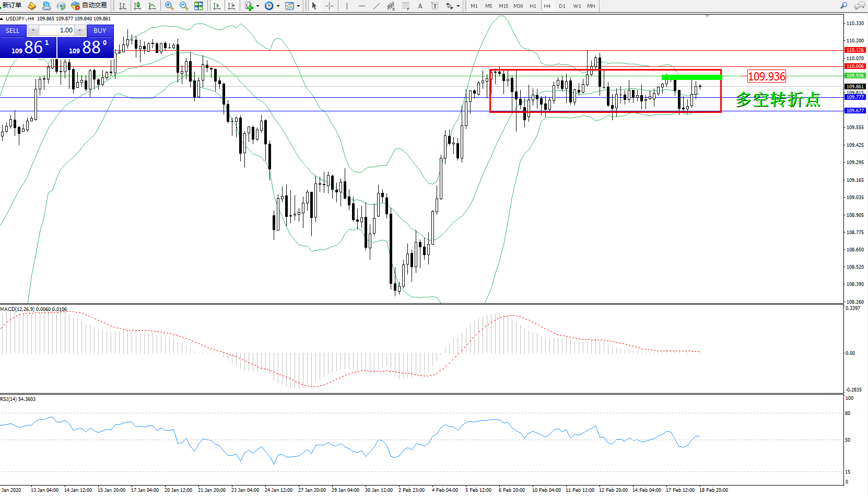This screenshot has height=496, width=868.
Task: Click the green bar at 109.936
Action: [x=691, y=77]
